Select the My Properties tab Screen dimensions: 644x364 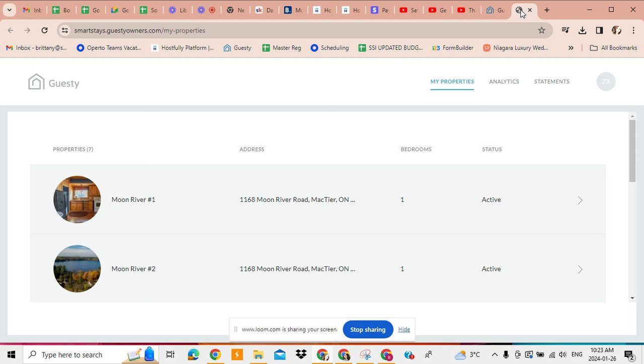452,82
